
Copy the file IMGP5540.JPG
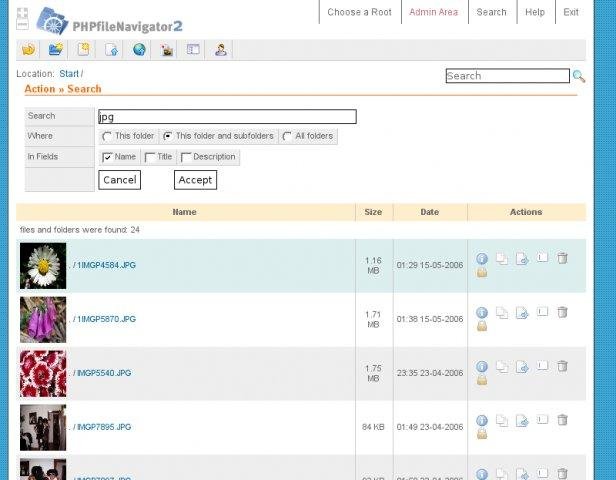(x=502, y=366)
